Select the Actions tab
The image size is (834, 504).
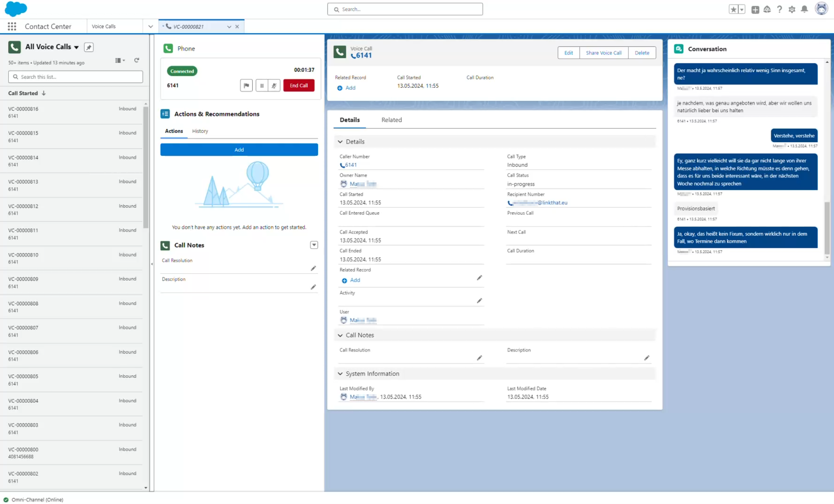(x=174, y=131)
